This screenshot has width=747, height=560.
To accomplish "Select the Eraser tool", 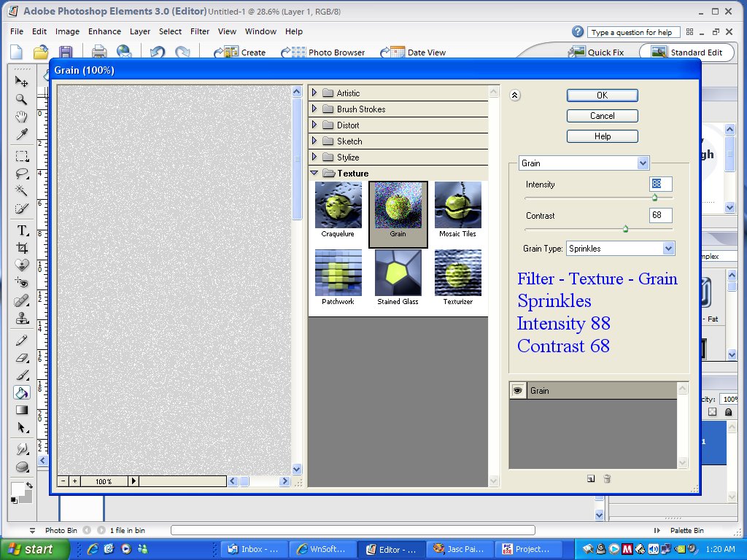I will point(22,357).
